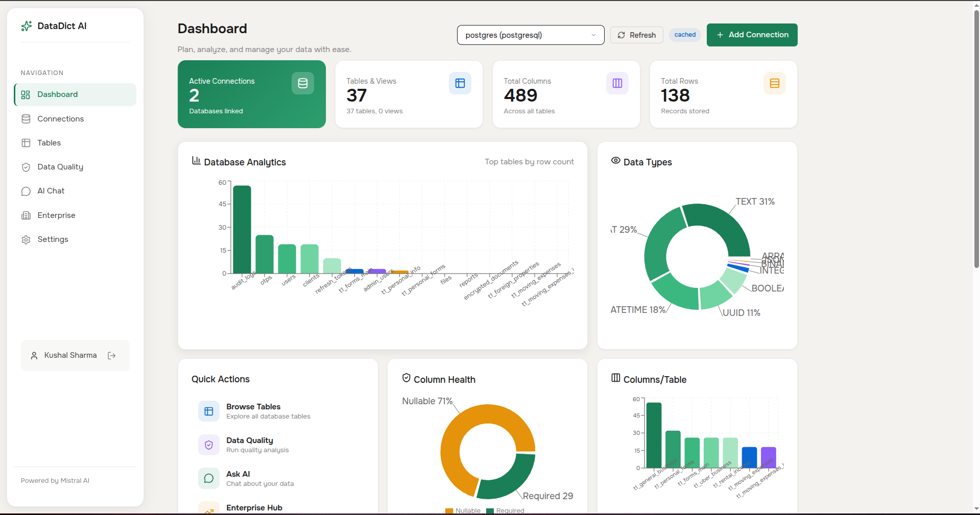The width and height of the screenshot is (980, 515).
Task: Open AI Chat from the sidebar
Action: [51, 191]
